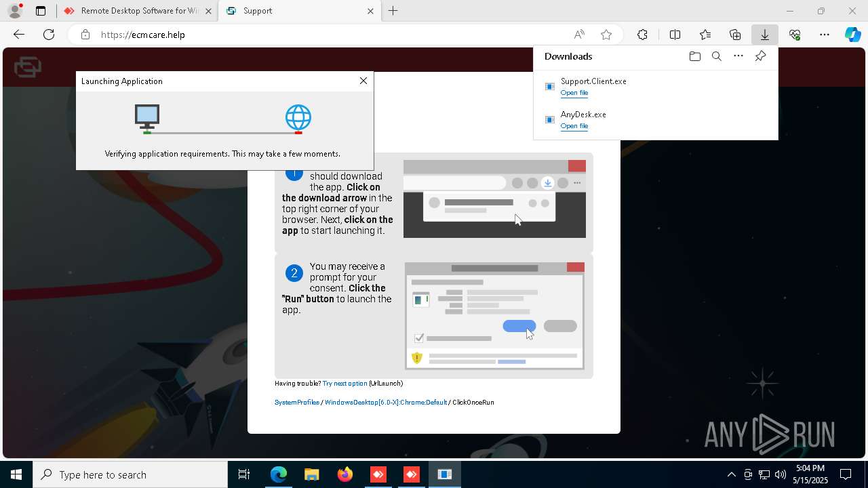Activate Read aloud icon in address bar
Screen dimensions: 868x488
[x=579, y=35]
